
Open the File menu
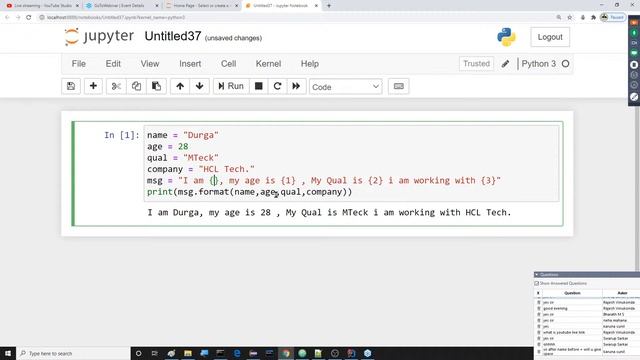tap(79, 64)
